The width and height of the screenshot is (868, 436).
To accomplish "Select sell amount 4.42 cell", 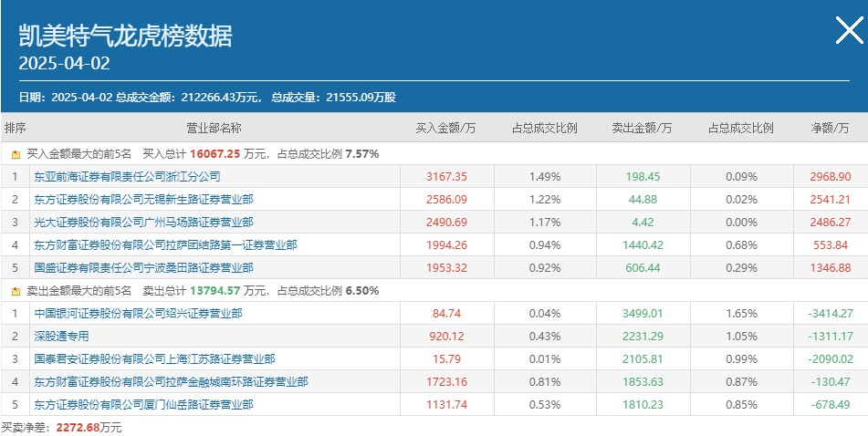I will pyautogui.click(x=643, y=222).
